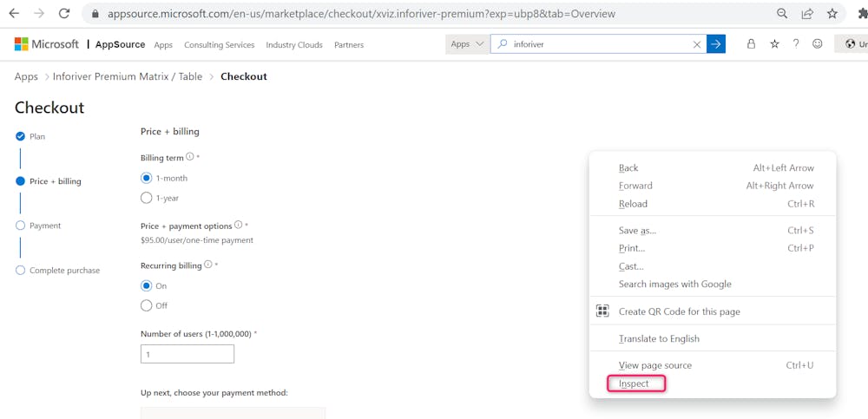Open Partners in the navigation
Image resolution: width=868 pixels, height=419 pixels.
349,45
